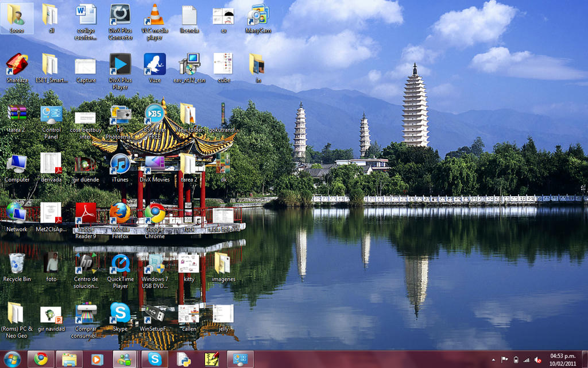This screenshot has width=588, height=368.
Task: Open the QuickTime Player shortcut
Action: (120, 264)
